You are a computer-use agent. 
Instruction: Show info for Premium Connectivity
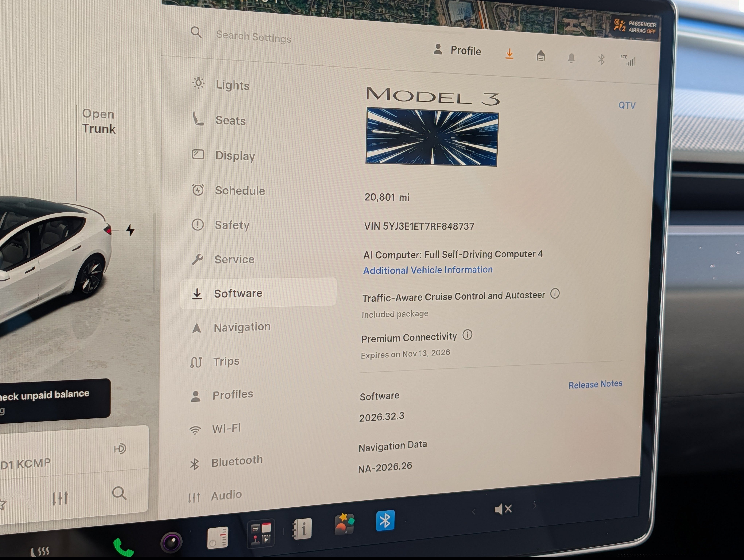click(x=467, y=335)
